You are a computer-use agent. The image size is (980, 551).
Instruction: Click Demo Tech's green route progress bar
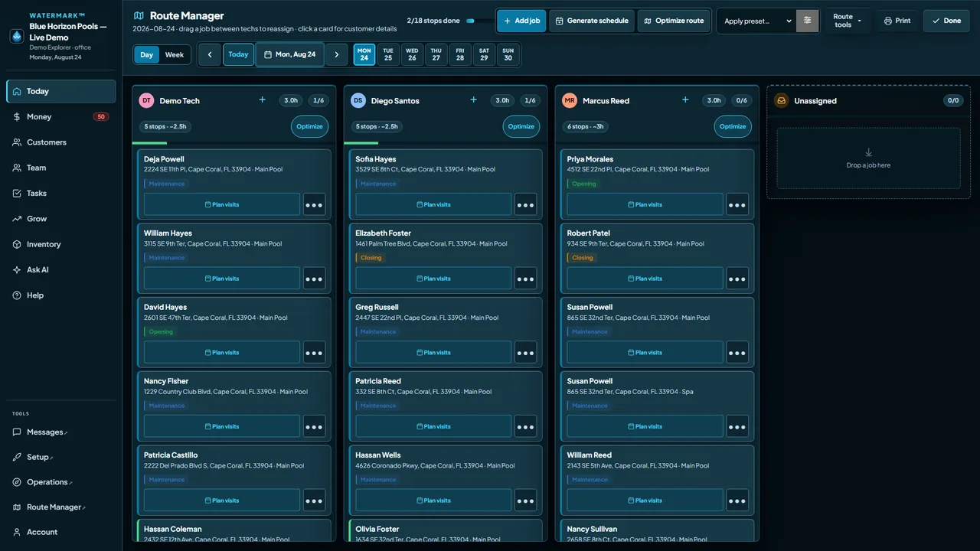[149, 143]
